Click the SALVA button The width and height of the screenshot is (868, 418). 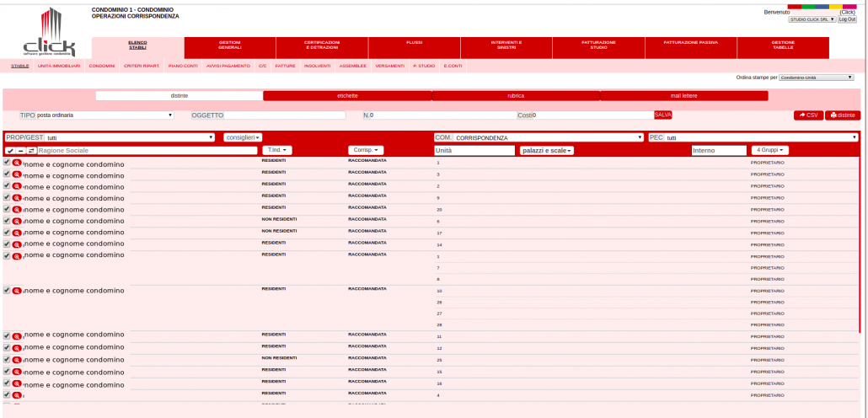coord(662,115)
